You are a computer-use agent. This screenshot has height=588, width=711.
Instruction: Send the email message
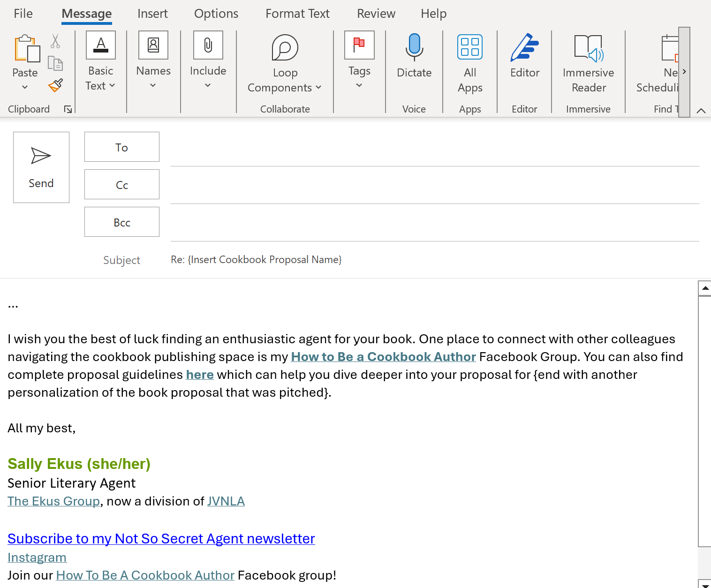41,167
